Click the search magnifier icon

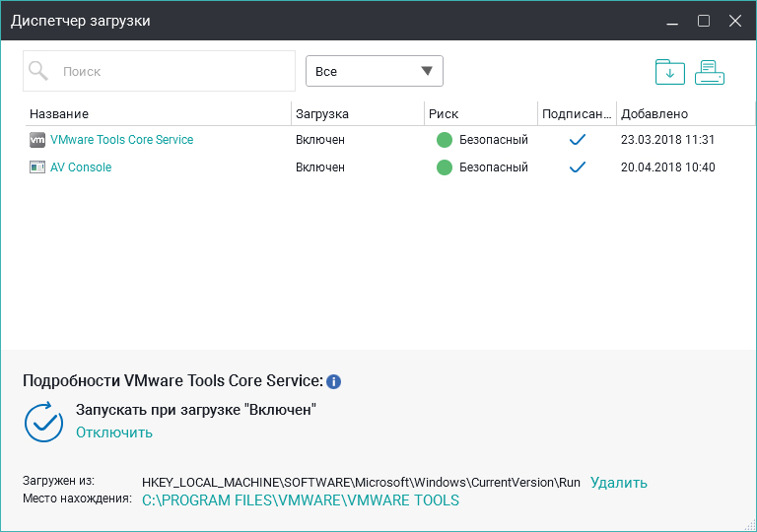pyautogui.click(x=38, y=71)
